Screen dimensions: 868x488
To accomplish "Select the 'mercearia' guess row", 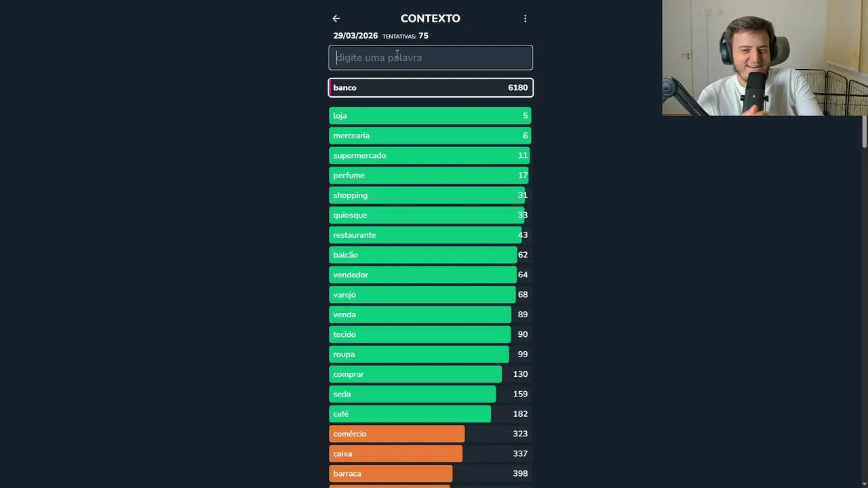I will (x=431, y=136).
